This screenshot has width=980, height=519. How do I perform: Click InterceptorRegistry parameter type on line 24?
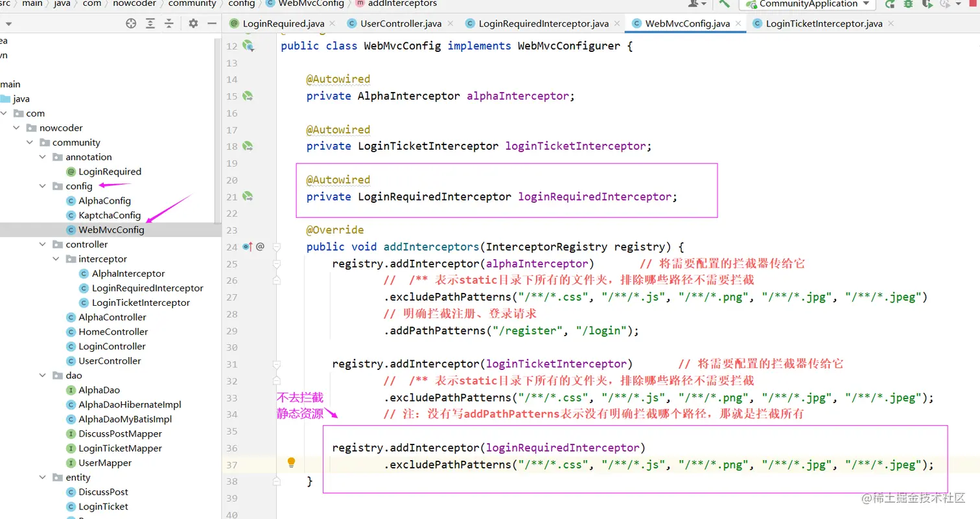click(546, 247)
